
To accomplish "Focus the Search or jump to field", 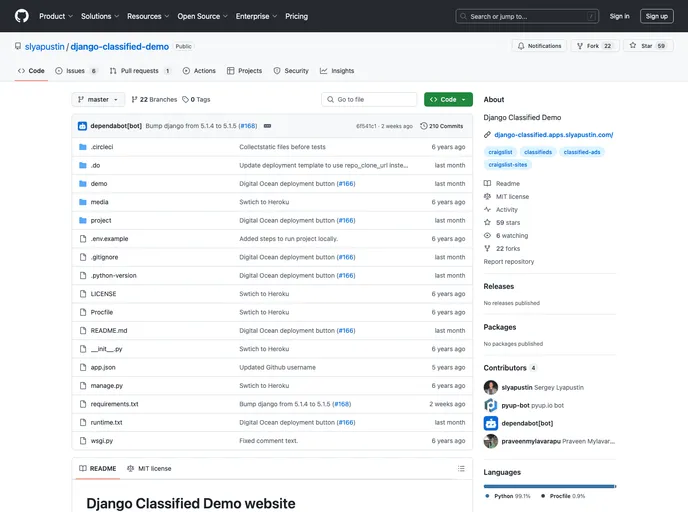I will (x=527, y=16).
